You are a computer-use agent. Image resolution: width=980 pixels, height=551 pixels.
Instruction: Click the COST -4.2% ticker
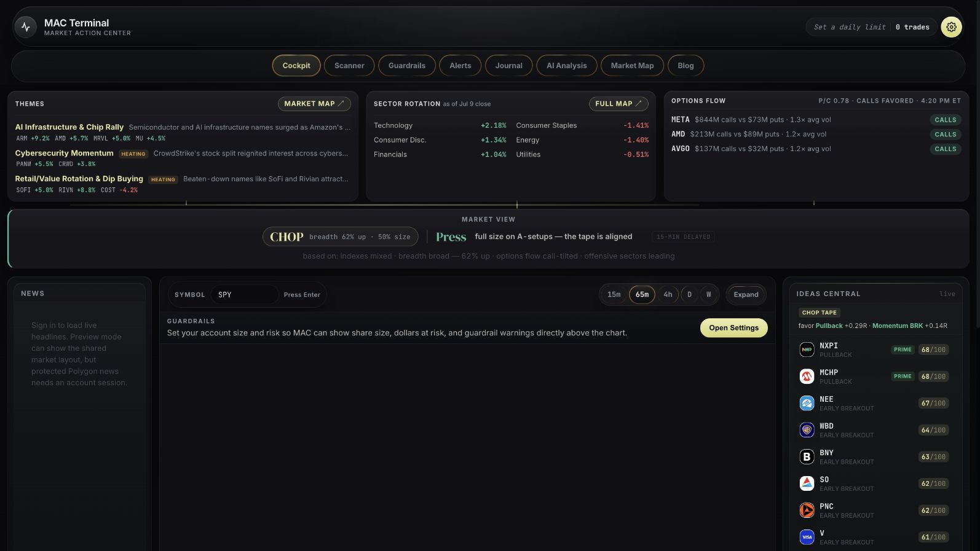119,190
